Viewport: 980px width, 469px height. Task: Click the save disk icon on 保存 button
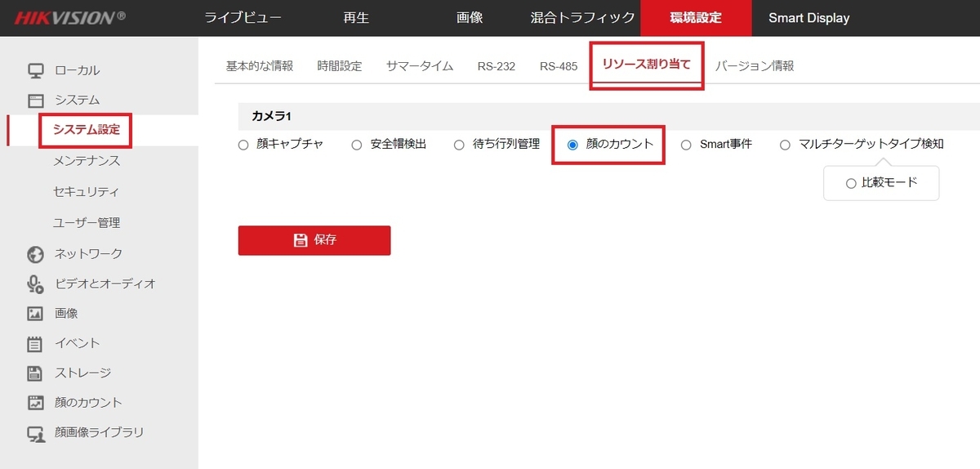[x=300, y=240]
